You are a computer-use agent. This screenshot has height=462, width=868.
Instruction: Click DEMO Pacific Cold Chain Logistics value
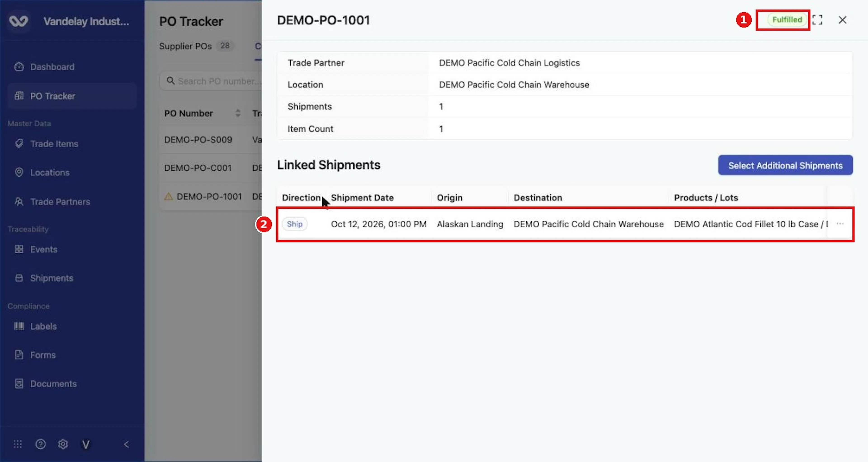pos(509,63)
